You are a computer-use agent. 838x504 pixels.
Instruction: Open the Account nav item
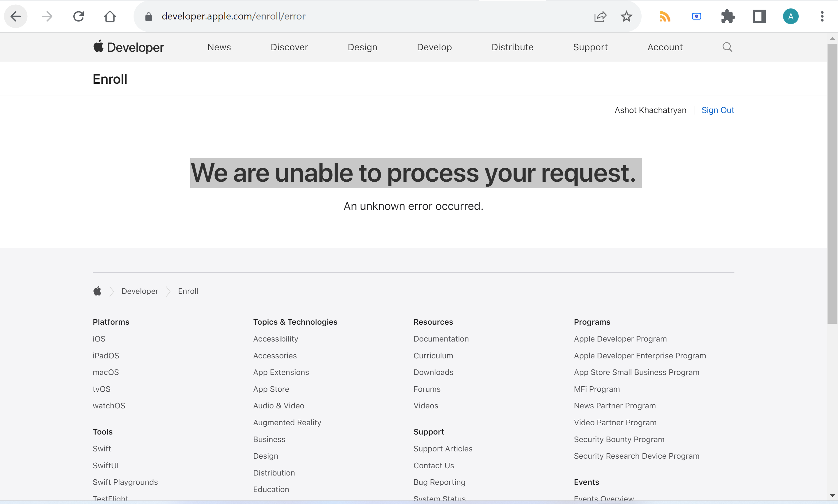point(665,47)
